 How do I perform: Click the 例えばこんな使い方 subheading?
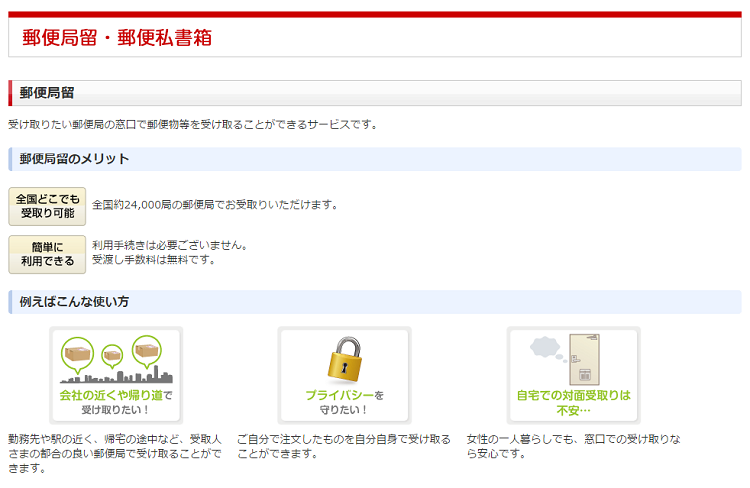tap(74, 302)
